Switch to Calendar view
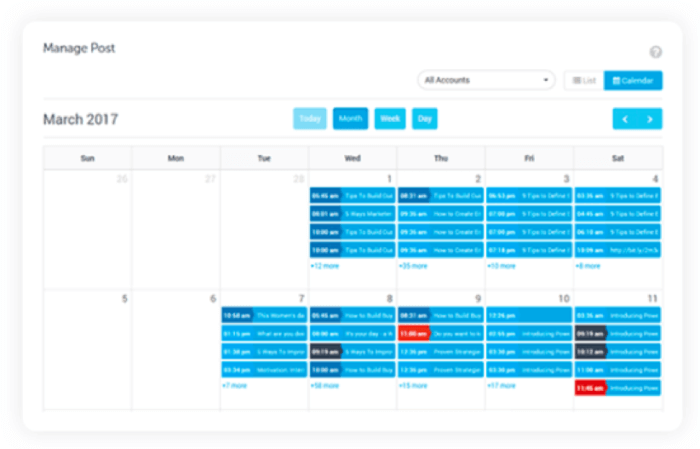 click(633, 80)
